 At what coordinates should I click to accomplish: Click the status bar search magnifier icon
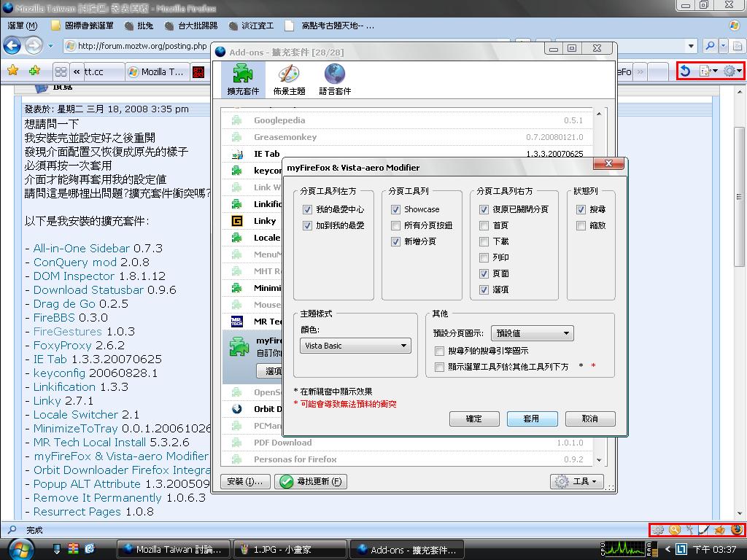coord(12,529)
